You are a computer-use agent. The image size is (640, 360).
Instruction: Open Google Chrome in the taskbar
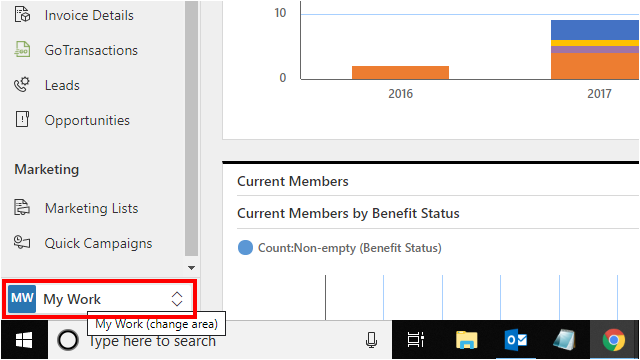click(x=614, y=340)
